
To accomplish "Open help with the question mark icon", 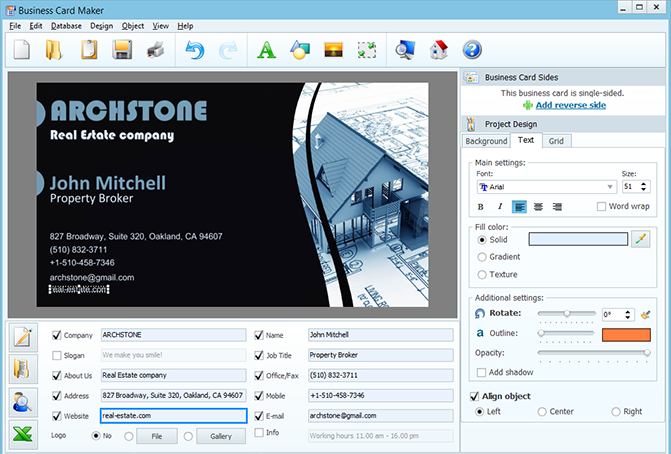I will click(472, 50).
